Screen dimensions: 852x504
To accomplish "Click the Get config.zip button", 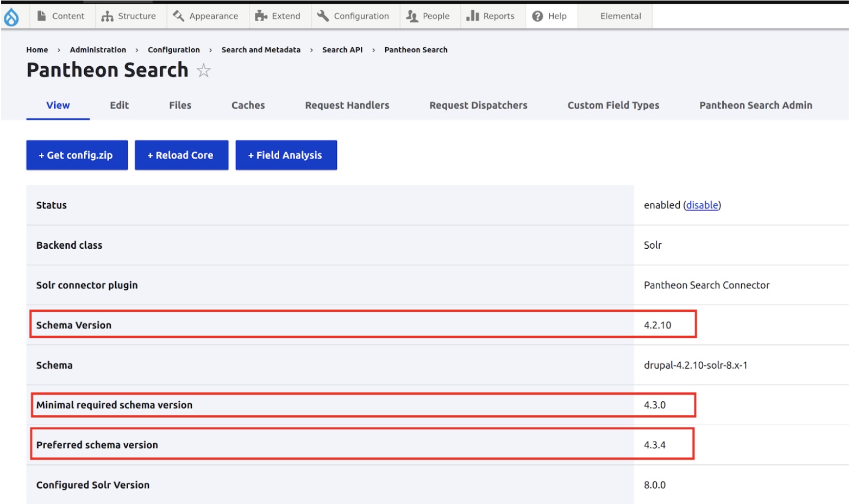I will [77, 155].
